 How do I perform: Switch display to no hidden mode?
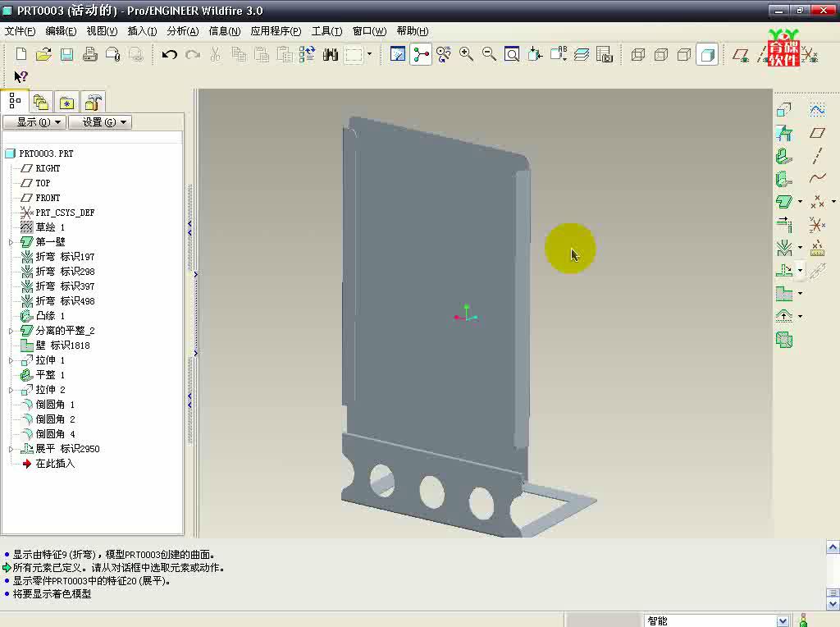pos(684,54)
